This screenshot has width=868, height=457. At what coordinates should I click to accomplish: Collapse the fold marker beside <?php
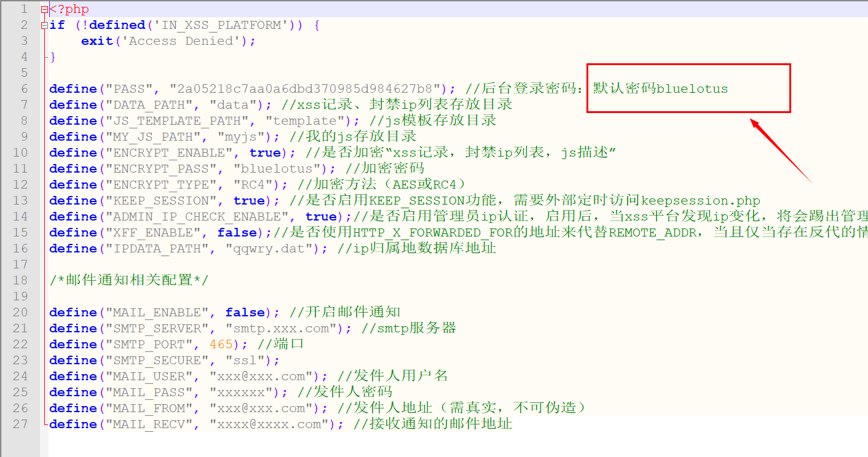tap(44, 9)
